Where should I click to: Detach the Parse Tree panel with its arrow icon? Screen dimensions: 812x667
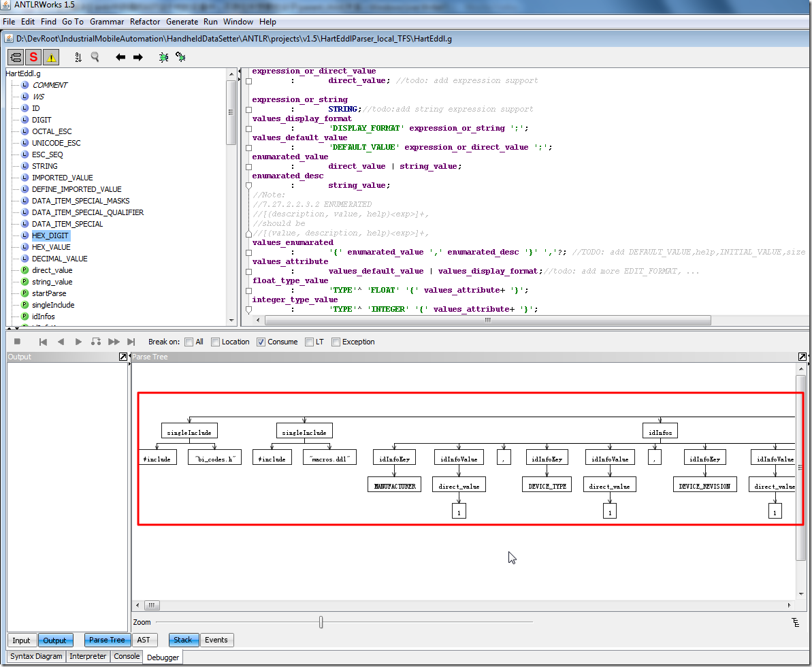tap(803, 357)
